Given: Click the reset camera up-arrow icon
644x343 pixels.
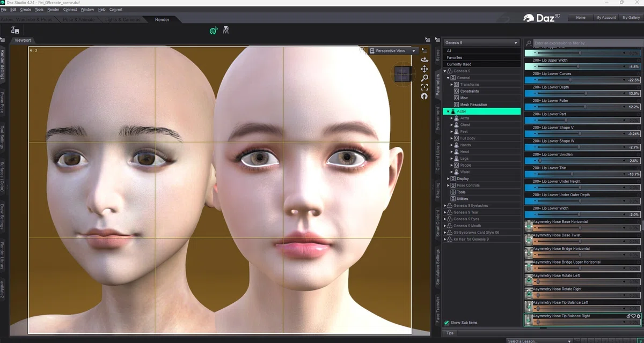Looking at the screenshot, I should click(424, 96).
